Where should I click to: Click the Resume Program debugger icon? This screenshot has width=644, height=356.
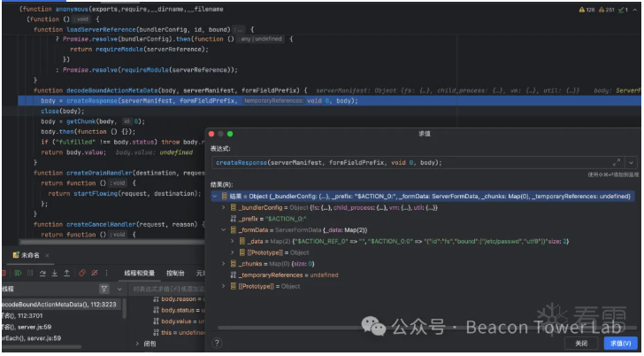point(18,273)
